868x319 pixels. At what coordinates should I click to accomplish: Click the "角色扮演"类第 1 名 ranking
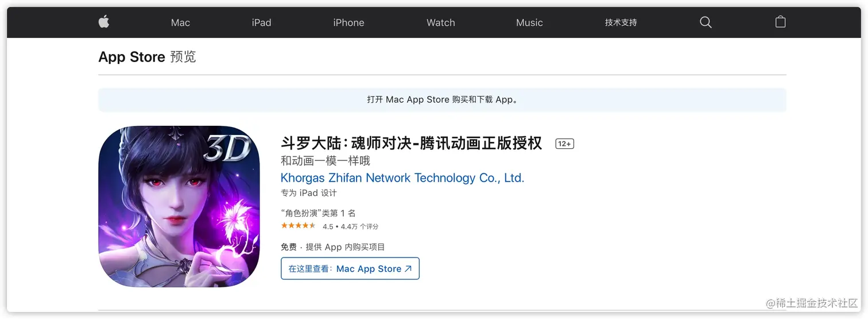(318, 213)
